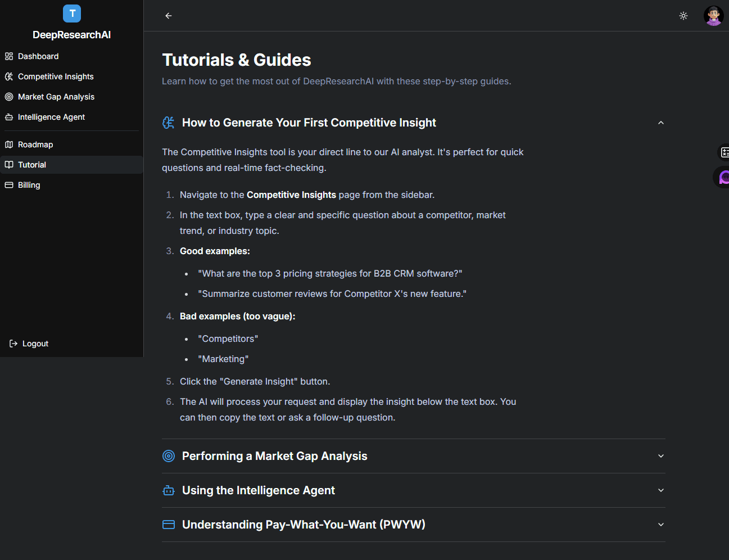Expand Using the Intelligence Agent section
This screenshot has width=729, height=560.
pyautogui.click(x=661, y=490)
